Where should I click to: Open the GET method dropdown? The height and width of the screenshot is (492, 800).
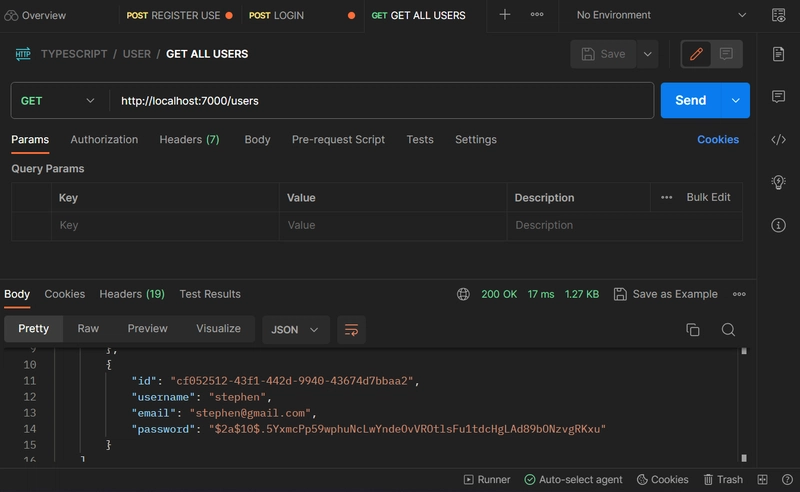pyautogui.click(x=57, y=101)
